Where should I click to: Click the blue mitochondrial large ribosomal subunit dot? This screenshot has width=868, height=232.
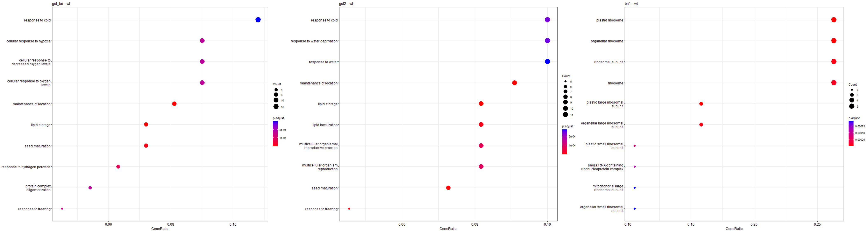[634, 188]
